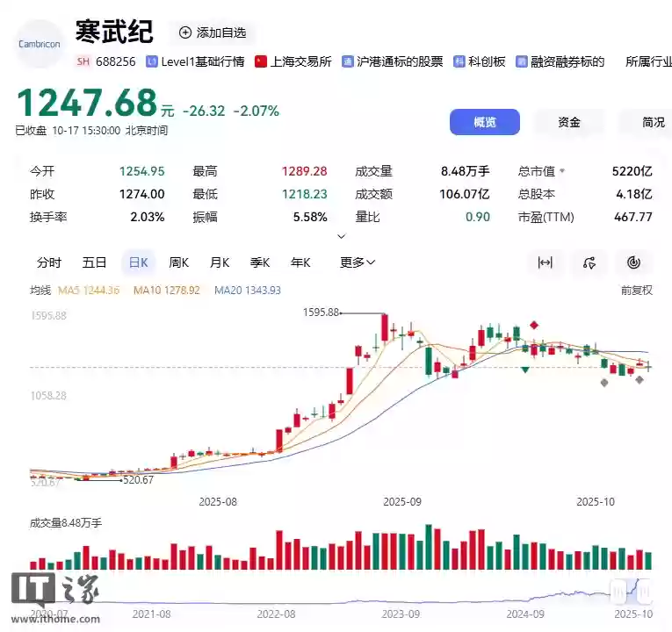Select the 日K chart period
The width and height of the screenshot is (672, 632).
click(139, 262)
